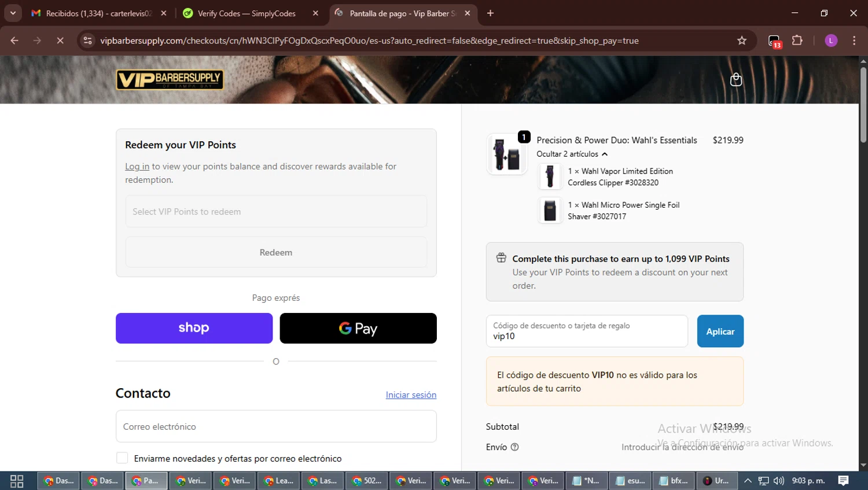Screen dimensions: 868x490
Task: Stop loading the page
Action: coord(60,40)
